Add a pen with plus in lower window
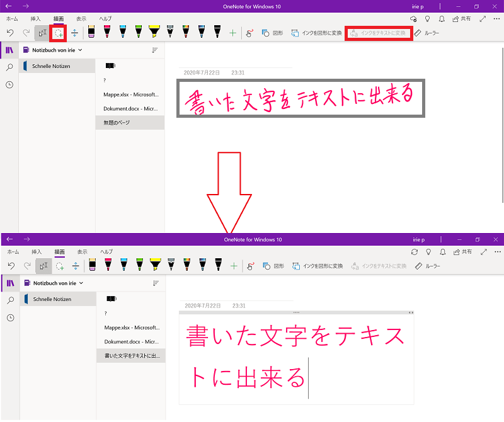 click(234, 266)
